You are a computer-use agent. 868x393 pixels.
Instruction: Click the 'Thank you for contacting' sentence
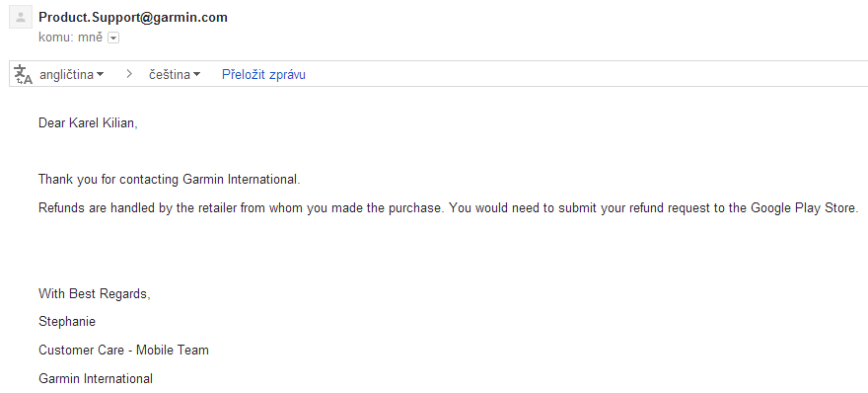[x=169, y=180]
